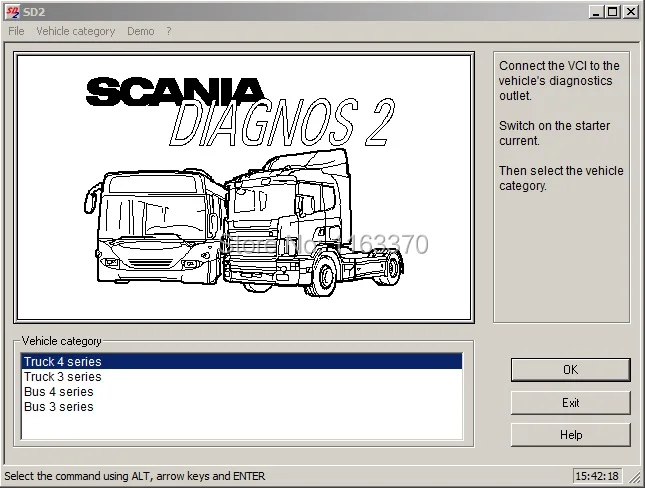
Task: Click the Scania Diagnos 2 splash image
Action: coord(244,187)
